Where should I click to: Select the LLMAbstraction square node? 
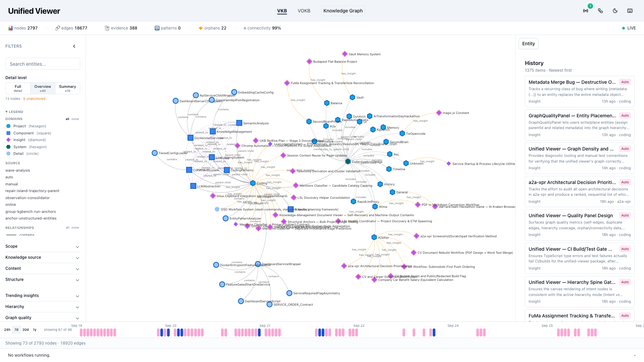point(193,186)
